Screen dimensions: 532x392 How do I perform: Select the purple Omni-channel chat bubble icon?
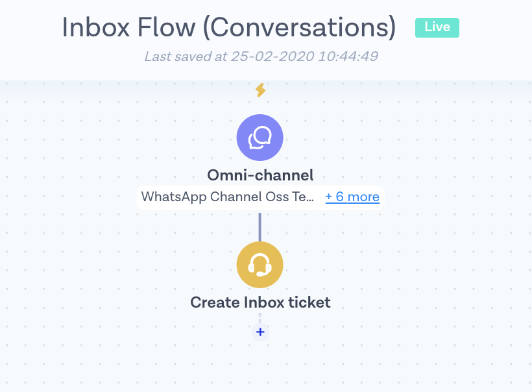click(x=260, y=138)
